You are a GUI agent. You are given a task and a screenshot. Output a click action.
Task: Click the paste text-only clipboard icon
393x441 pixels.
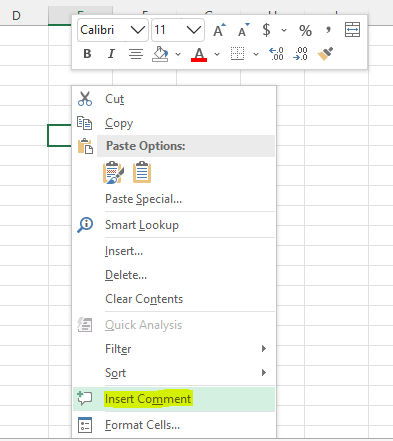pyautogui.click(x=142, y=172)
